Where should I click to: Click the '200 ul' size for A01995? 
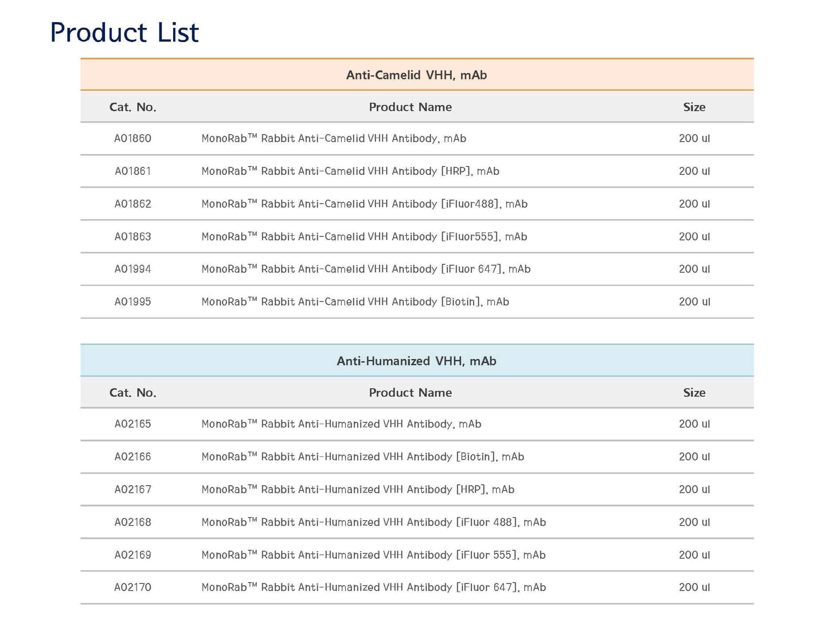point(694,301)
